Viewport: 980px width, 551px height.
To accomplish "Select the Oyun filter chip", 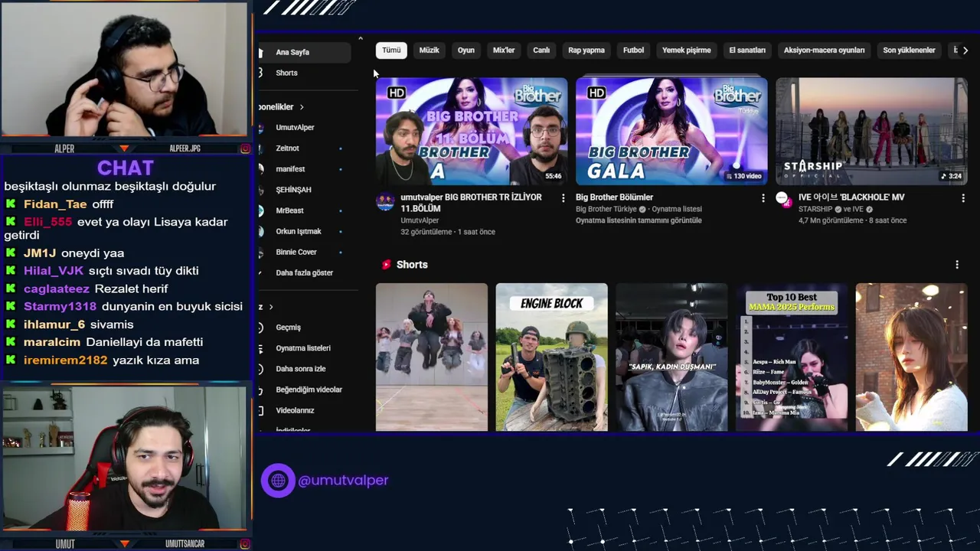I will point(466,51).
